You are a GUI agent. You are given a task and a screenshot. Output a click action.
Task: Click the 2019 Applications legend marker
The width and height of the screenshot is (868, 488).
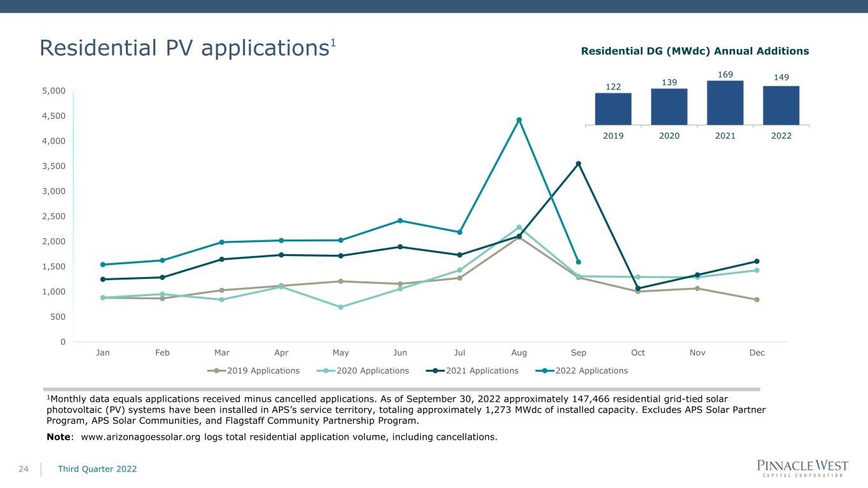click(217, 370)
